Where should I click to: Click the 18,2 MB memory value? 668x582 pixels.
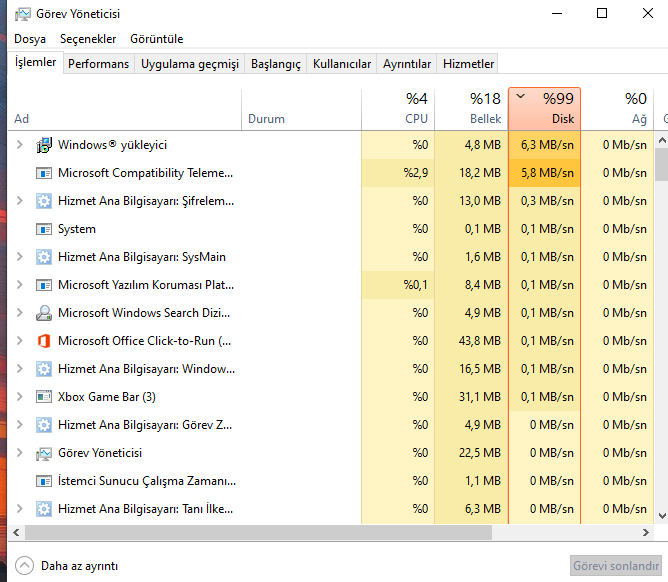[x=480, y=173]
